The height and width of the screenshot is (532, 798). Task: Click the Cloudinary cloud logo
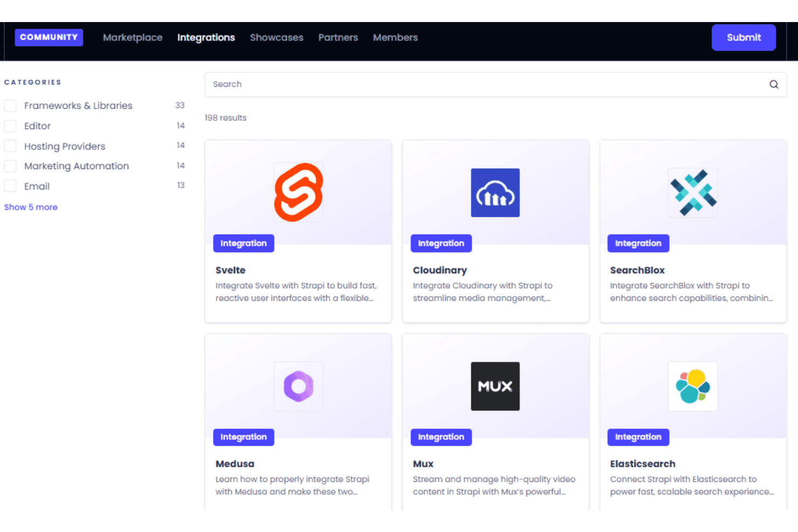(x=495, y=192)
